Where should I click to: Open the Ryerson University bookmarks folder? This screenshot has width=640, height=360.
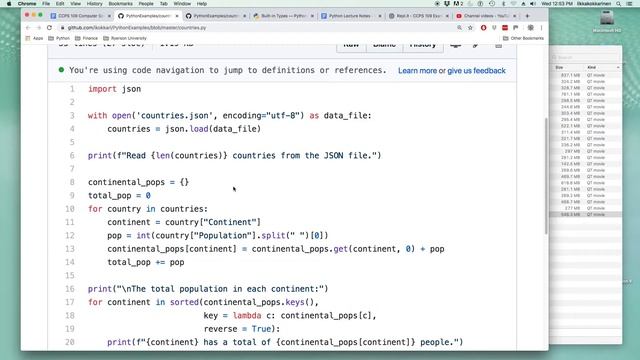(x=124, y=38)
